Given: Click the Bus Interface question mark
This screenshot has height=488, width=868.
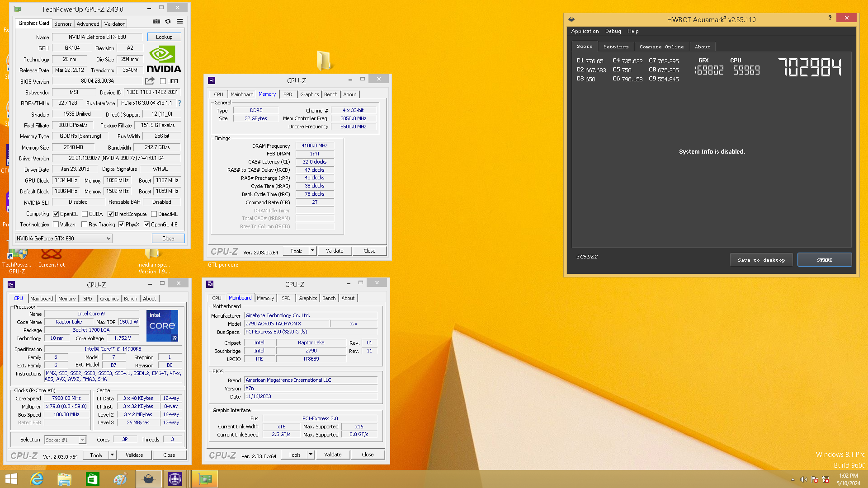Looking at the screenshot, I should tap(179, 103).
